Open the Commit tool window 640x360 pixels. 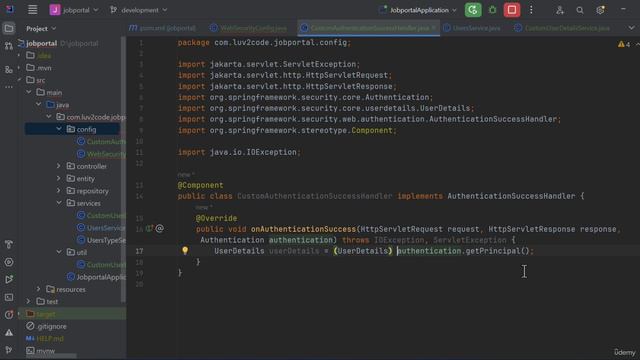pos(9,46)
